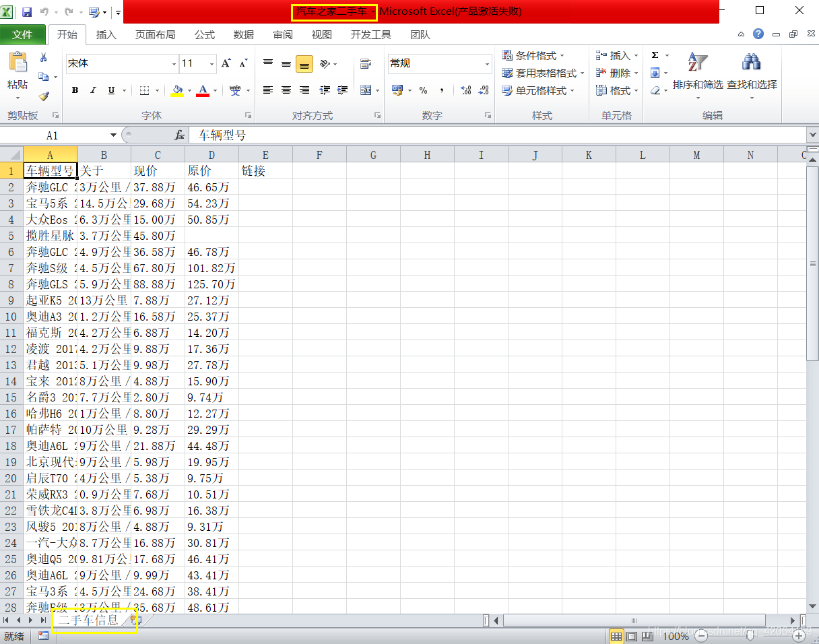This screenshot has height=644, width=819.
Task: Toggle Align Text Left
Action: coord(268,90)
